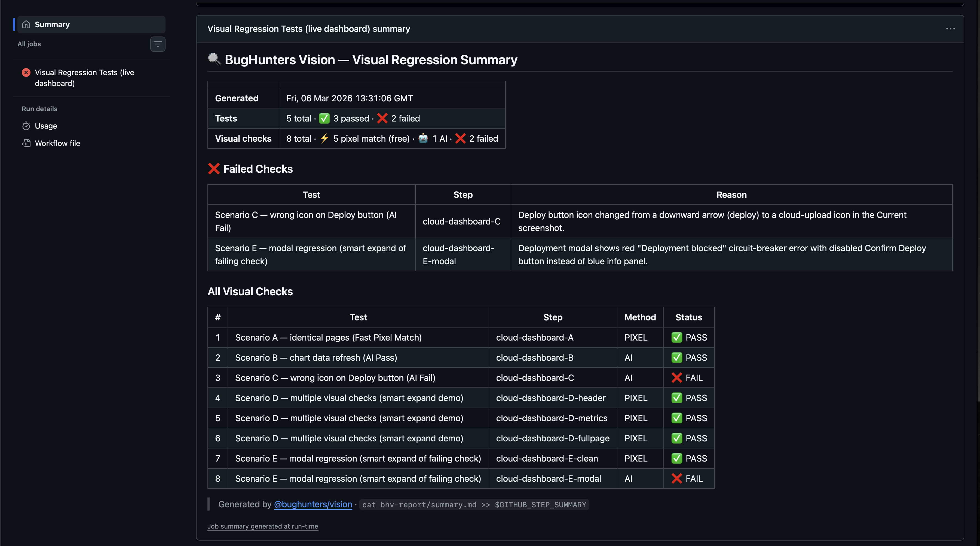Click the filter jobs icon button

(158, 44)
